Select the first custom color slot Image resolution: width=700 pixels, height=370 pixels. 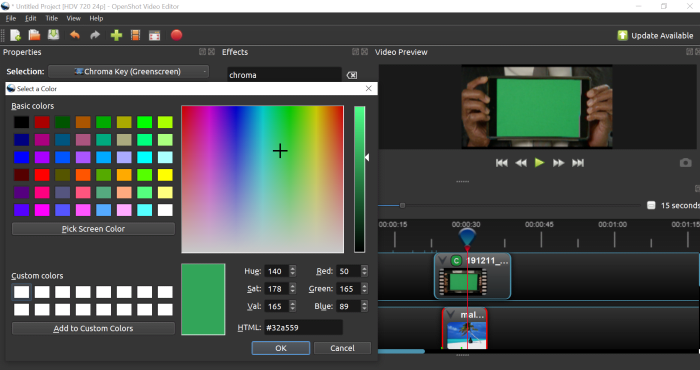(21, 292)
